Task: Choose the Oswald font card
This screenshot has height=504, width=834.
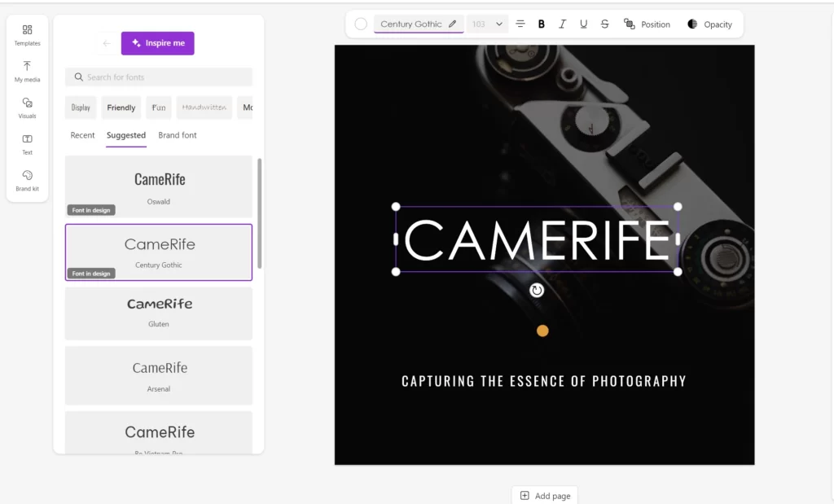Action: tap(159, 186)
